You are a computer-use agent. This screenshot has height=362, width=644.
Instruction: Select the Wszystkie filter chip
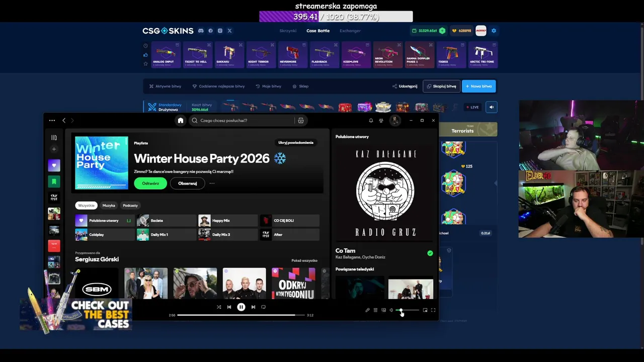tap(86, 206)
